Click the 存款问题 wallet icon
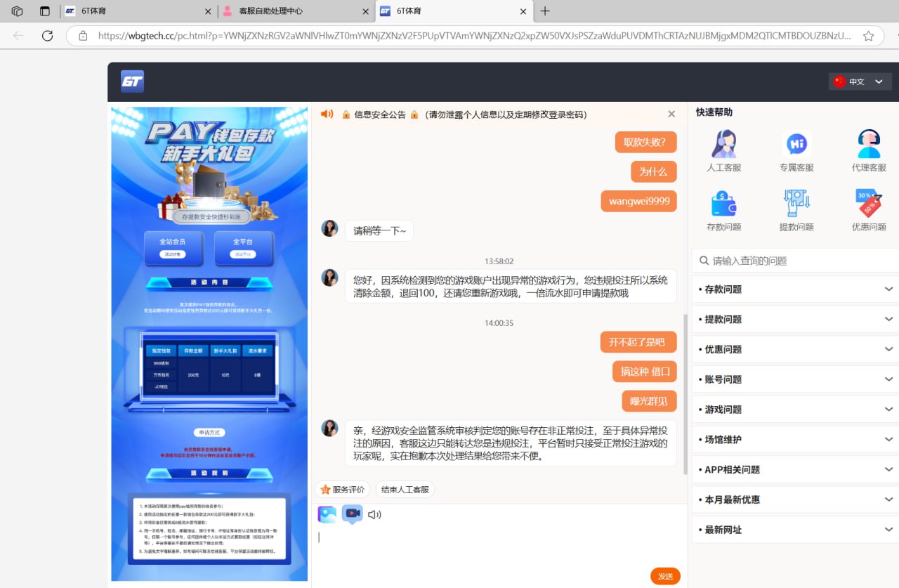This screenshot has width=899, height=588. [724, 204]
